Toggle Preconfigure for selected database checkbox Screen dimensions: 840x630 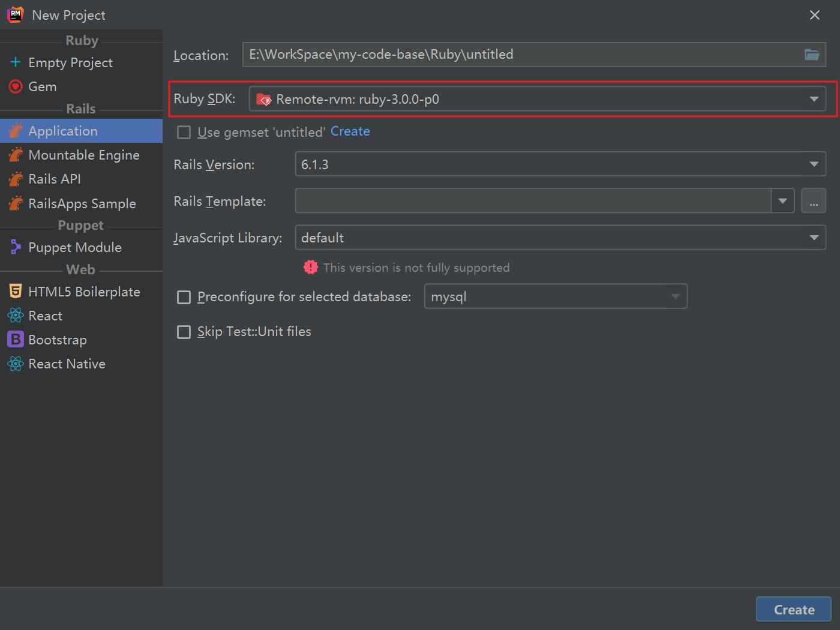pos(184,297)
